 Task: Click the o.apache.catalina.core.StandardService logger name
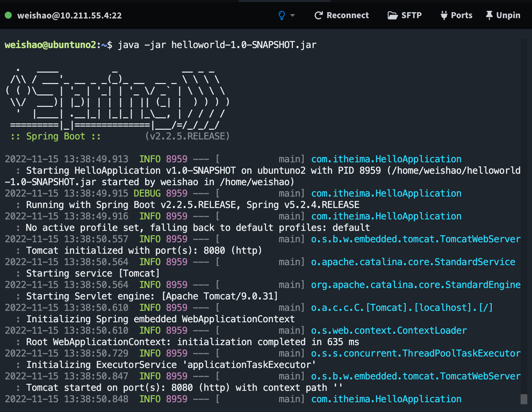pos(413,262)
